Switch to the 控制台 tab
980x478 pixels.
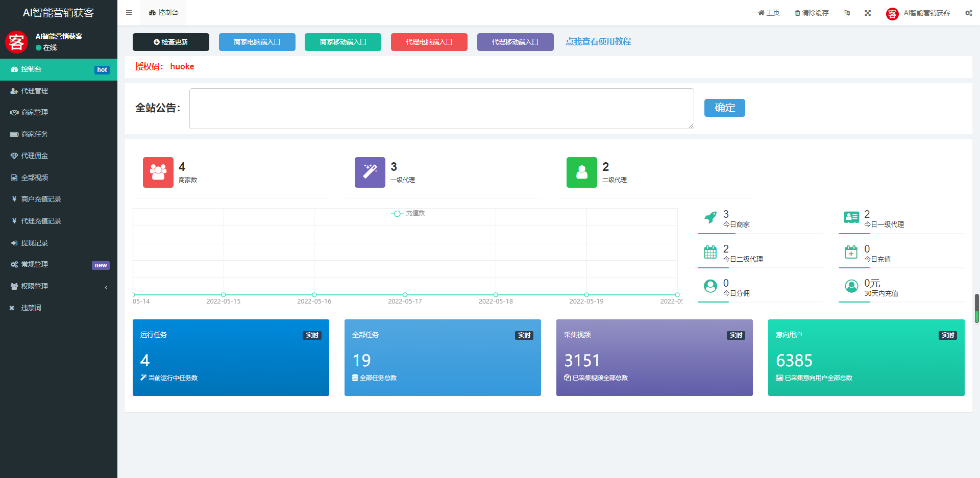164,13
